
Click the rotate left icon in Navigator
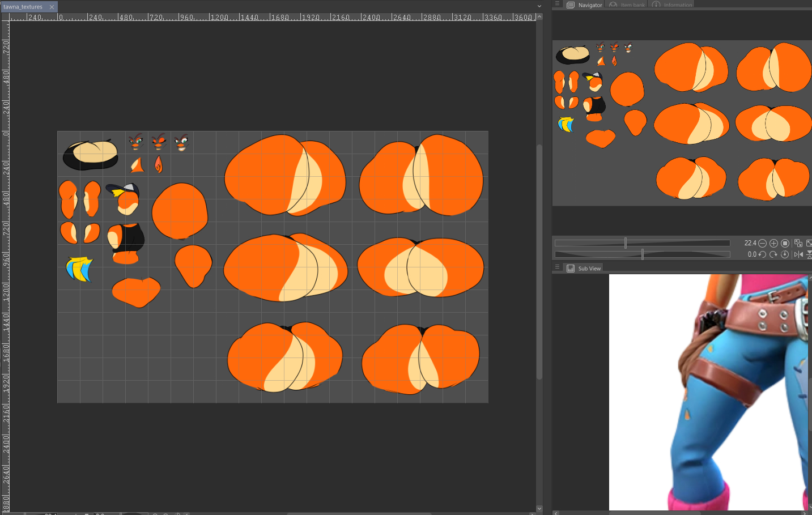(x=762, y=254)
